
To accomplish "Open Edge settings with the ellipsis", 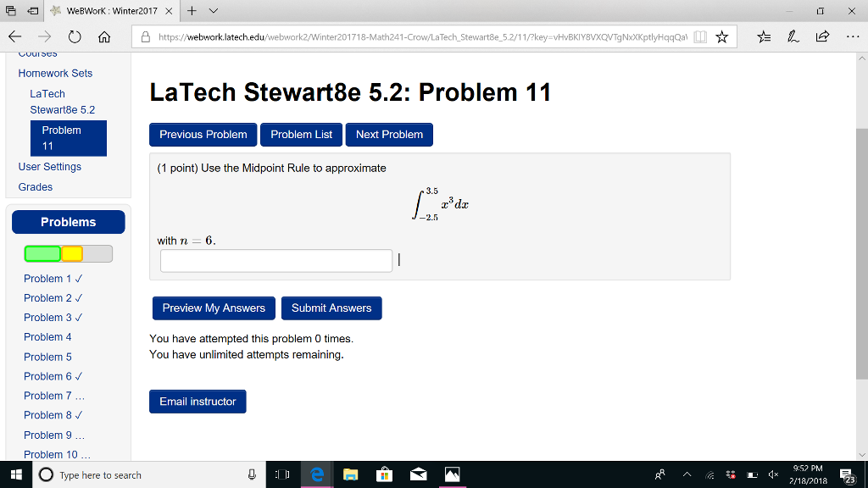I will coord(853,36).
